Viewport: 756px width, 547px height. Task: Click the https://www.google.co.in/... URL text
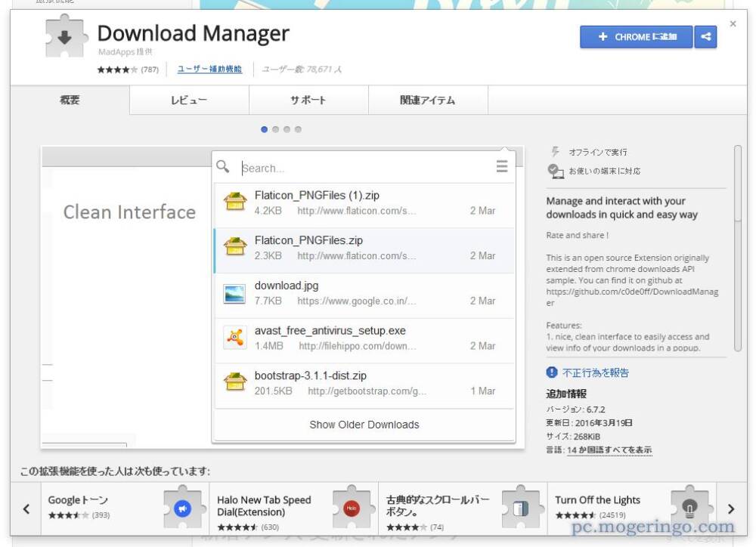356,301
